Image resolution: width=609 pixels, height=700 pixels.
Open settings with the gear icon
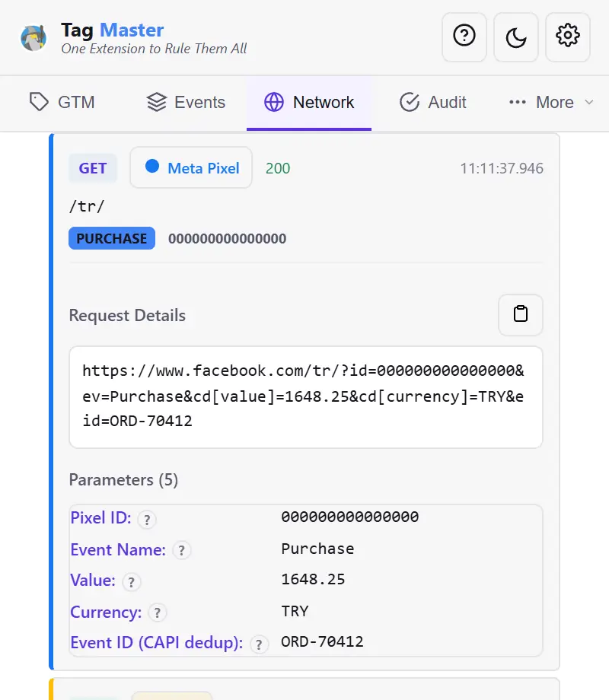tap(567, 37)
